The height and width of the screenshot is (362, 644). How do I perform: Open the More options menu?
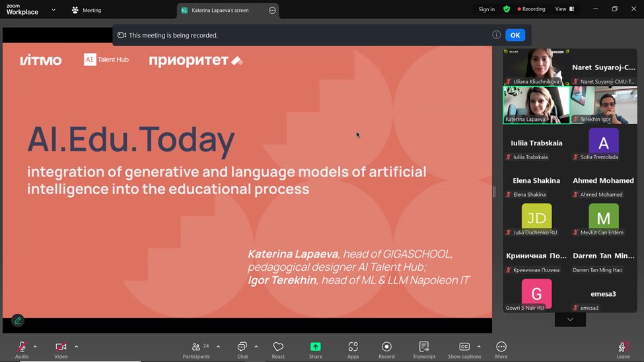click(x=501, y=350)
